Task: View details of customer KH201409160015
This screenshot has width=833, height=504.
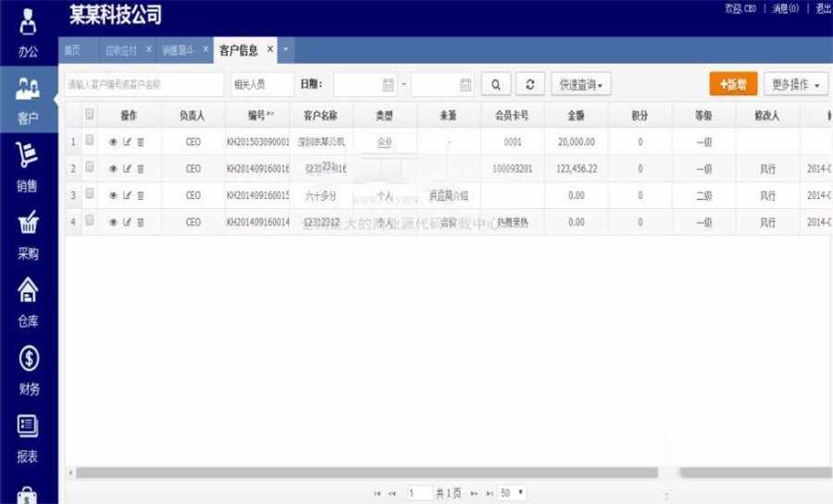Action: 113,195
